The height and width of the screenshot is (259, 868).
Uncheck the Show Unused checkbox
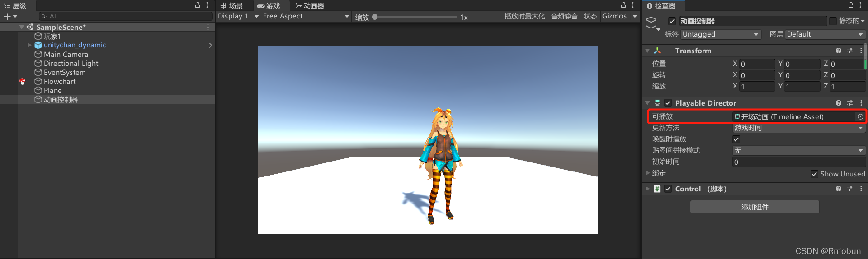tap(814, 174)
